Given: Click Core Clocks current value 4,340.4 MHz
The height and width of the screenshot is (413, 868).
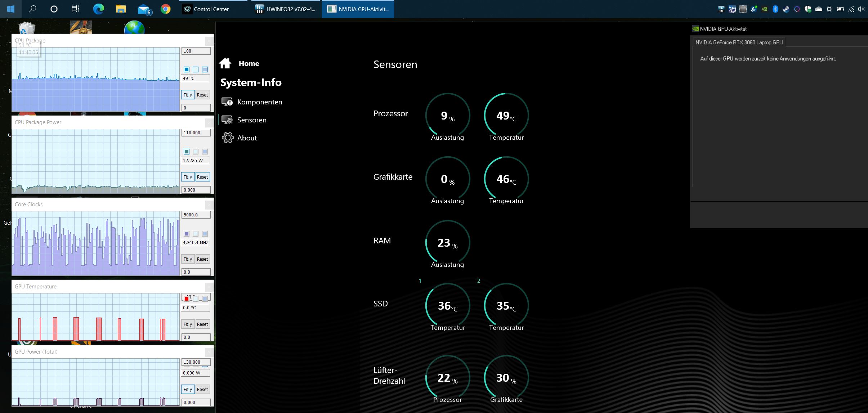Looking at the screenshot, I should (x=196, y=242).
